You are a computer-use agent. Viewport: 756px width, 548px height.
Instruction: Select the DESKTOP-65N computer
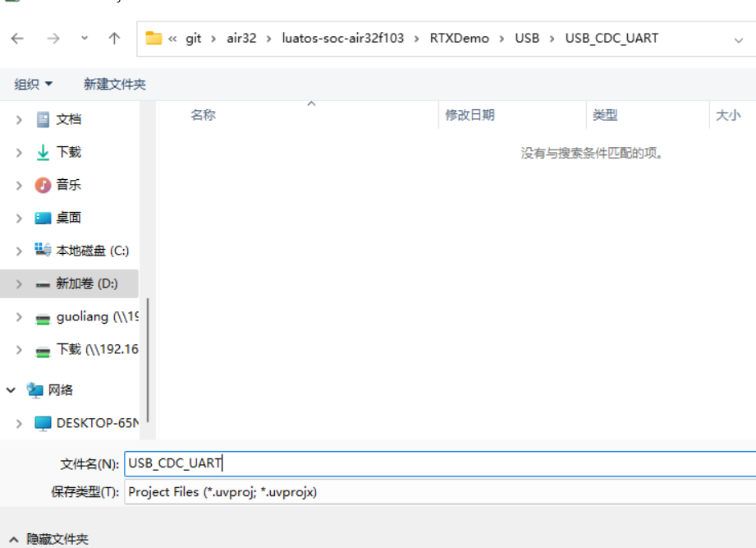(90, 422)
